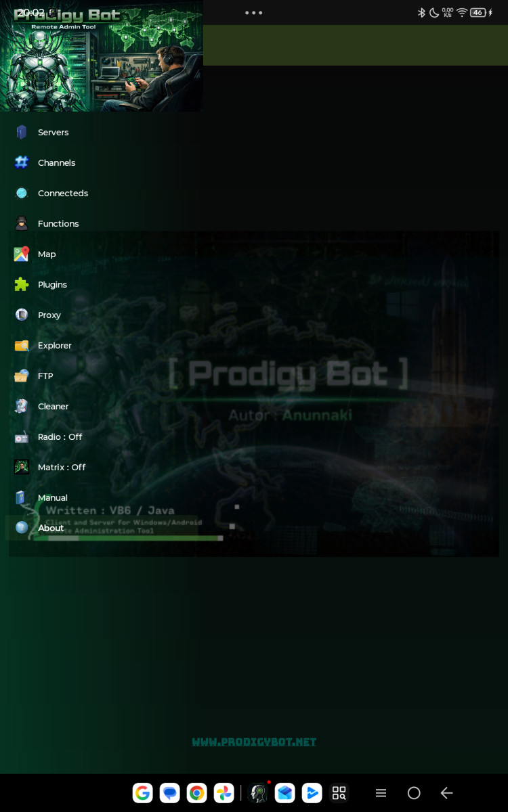The width and height of the screenshot is (508, 812).
Task: Open the Cleaner menu entry
Action: click(x=102, y=406)
